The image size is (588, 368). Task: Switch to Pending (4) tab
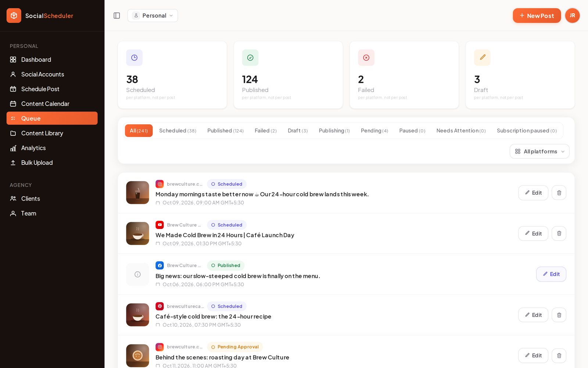(374, 131)
